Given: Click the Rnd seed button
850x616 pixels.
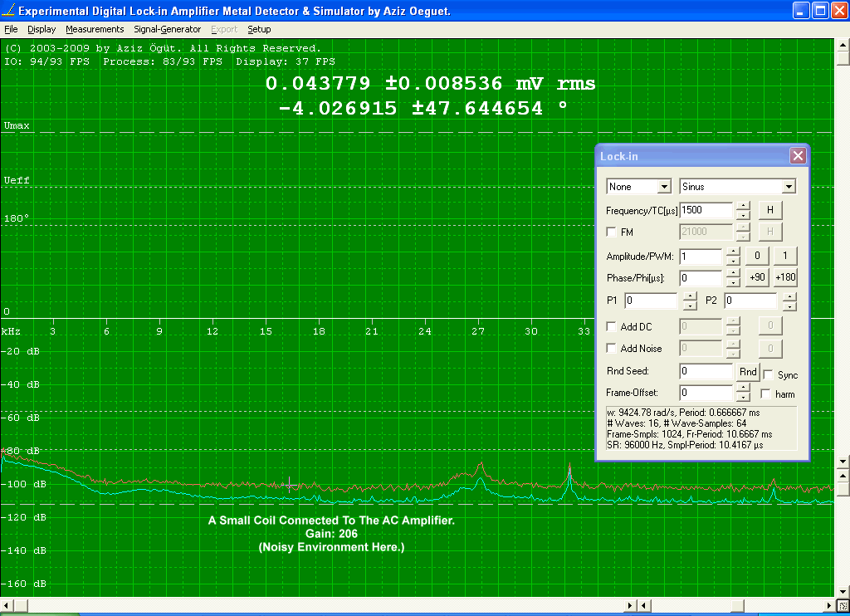Looking at the screenshot, I should 747,371.
